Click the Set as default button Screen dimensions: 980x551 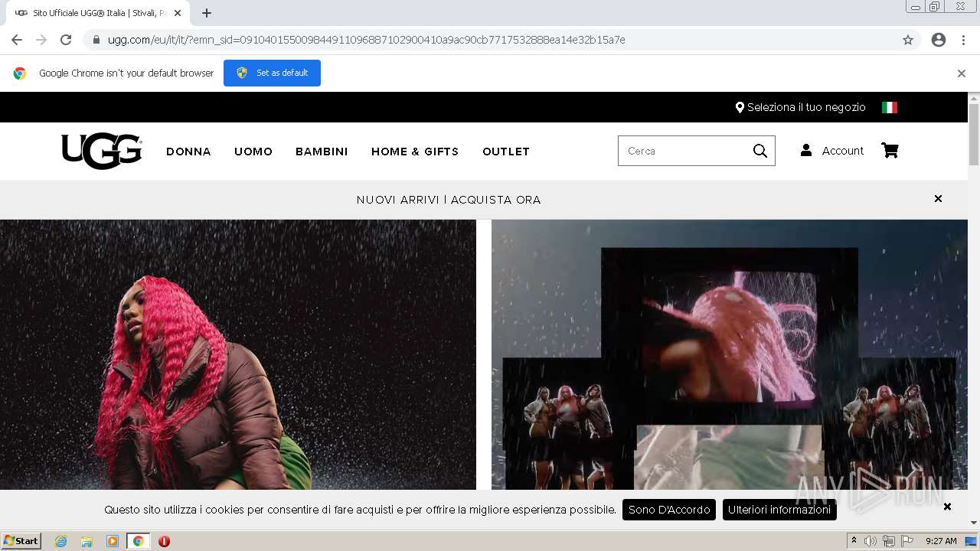272,73
